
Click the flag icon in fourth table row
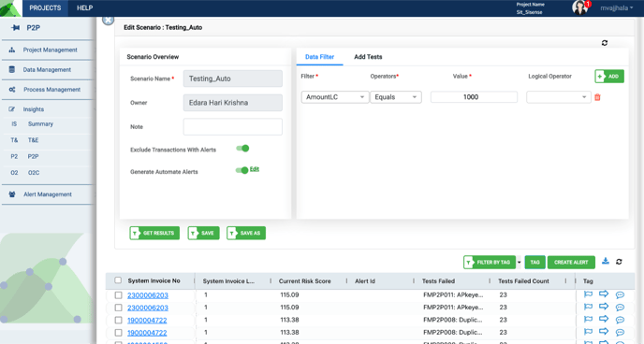tap(588, 332)
